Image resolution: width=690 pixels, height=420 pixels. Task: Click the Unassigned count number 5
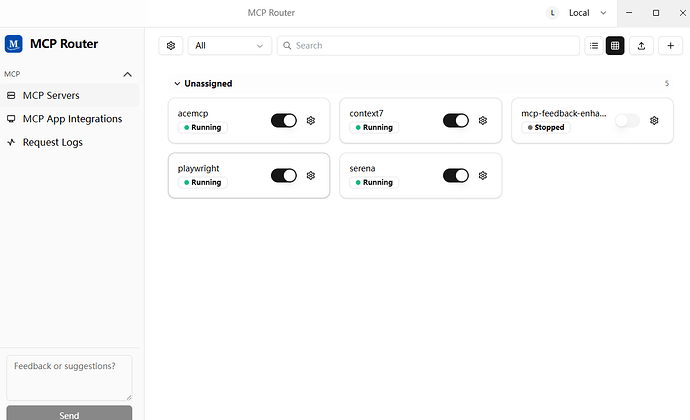pos(667,84)
